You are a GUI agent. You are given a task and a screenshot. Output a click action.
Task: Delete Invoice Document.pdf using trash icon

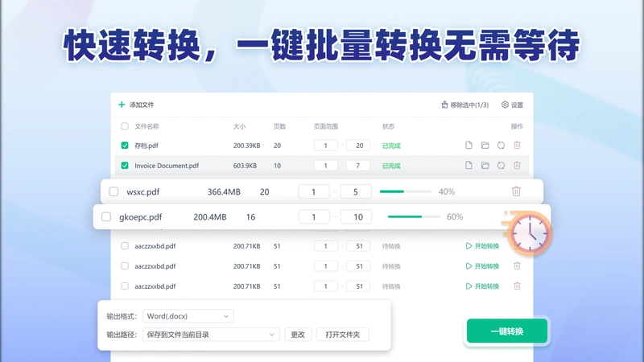[517, 166]
